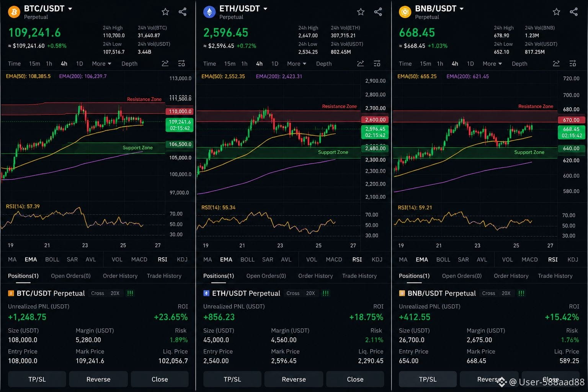Favorite BTC/USDT with the star icon
588x392 pixels.
click(x=165, y=12)
